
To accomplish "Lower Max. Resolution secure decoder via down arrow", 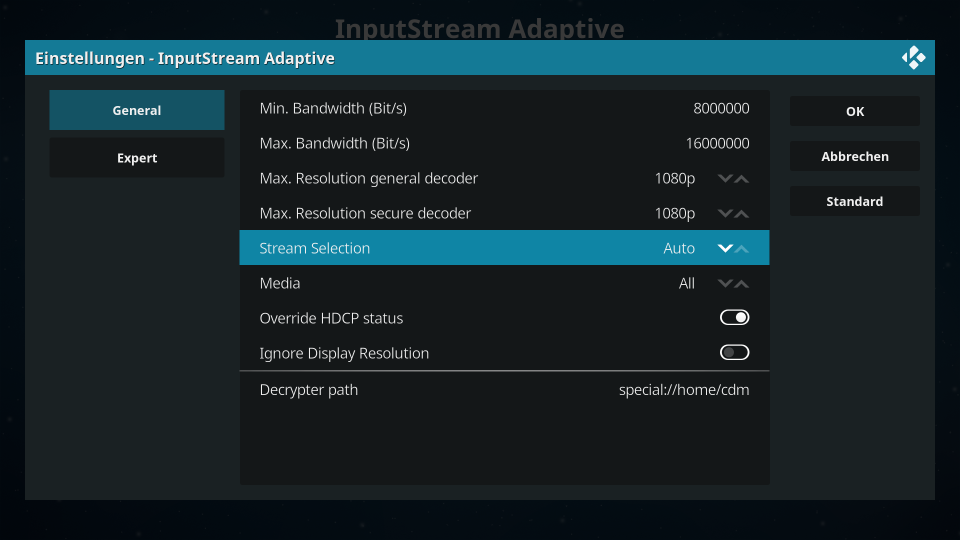I will coord(725,213).
